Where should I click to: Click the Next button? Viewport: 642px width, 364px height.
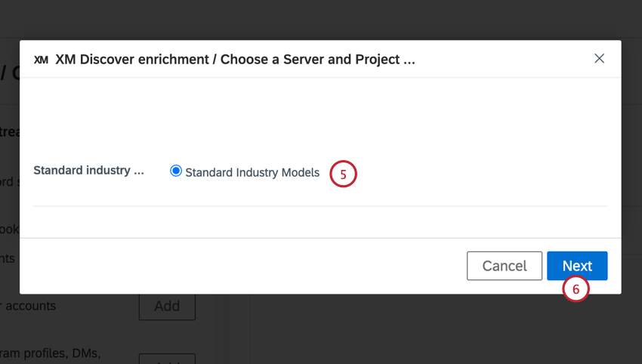(x=577, y=266)
